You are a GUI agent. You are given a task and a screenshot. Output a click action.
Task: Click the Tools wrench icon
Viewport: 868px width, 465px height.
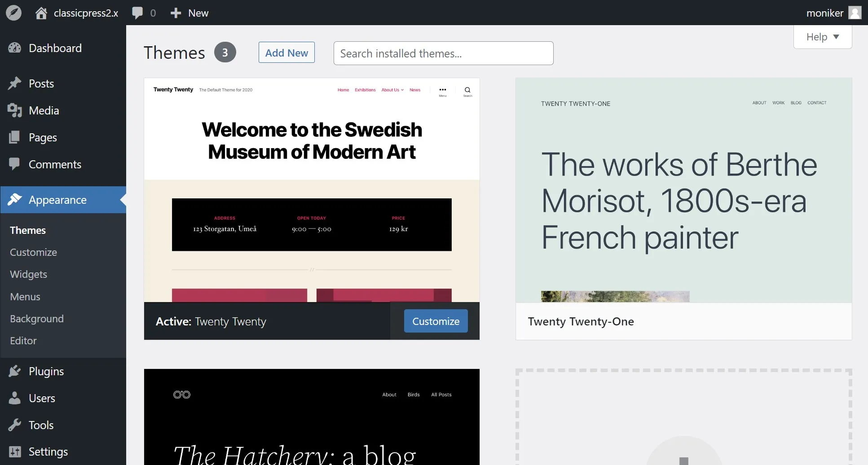click(x=15, y=425)
